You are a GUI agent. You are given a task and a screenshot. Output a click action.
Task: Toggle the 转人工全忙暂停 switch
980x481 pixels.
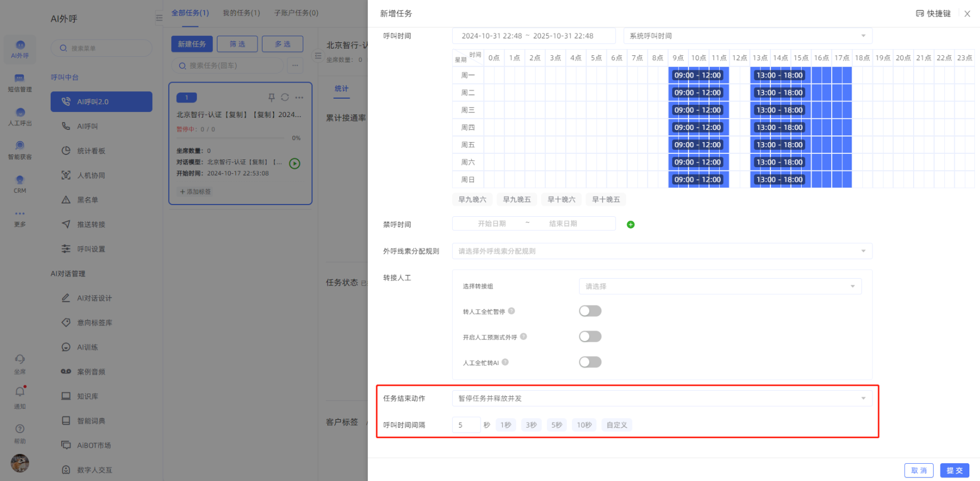coord(590,311)
